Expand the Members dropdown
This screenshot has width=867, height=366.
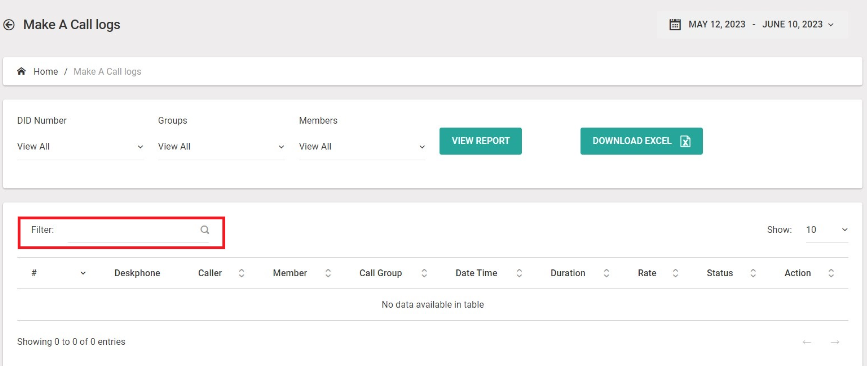[362, 147]
